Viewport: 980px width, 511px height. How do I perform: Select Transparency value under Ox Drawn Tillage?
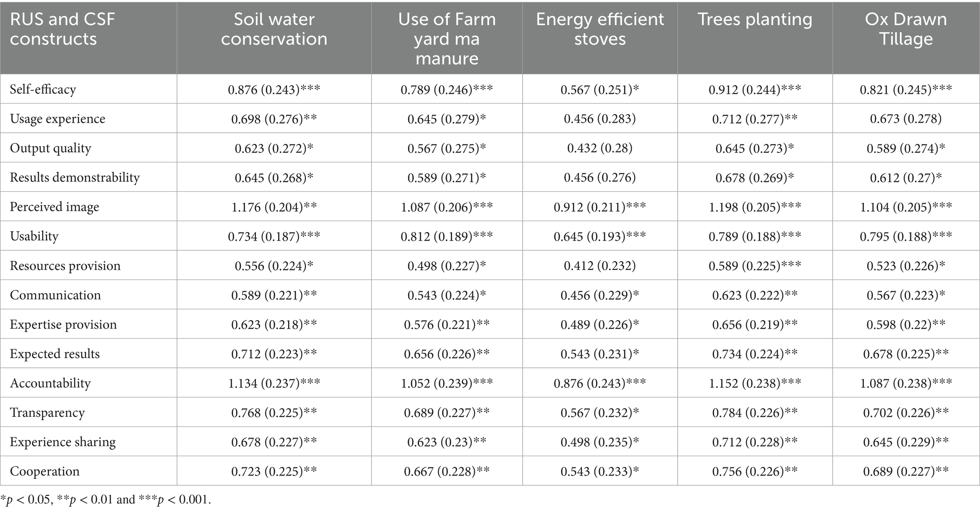906,412
